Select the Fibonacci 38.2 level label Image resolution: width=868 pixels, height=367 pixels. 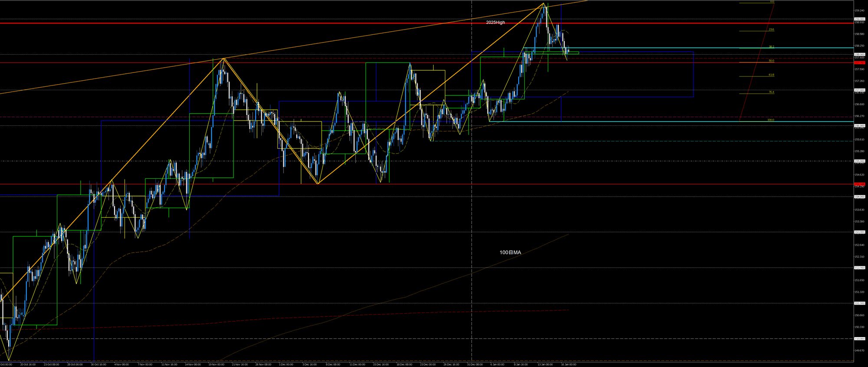pos(771,46)
